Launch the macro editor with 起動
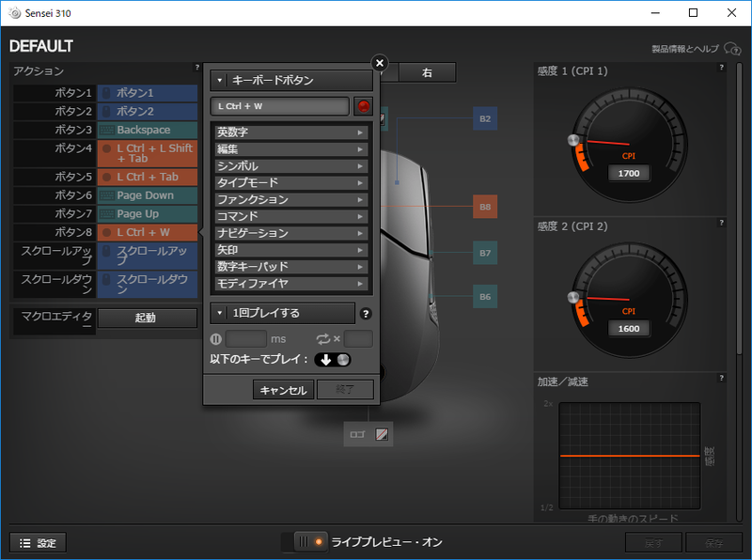Image resolution: width=752 pixels, height=560 pixels. pos(148,318)
